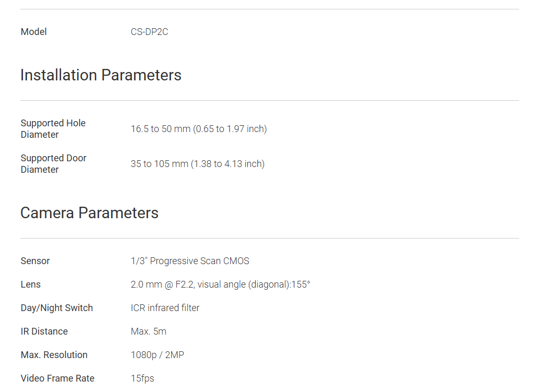Select the 16.5 to 50 mm value
This screenshot has height=392, width=539.
198,129
